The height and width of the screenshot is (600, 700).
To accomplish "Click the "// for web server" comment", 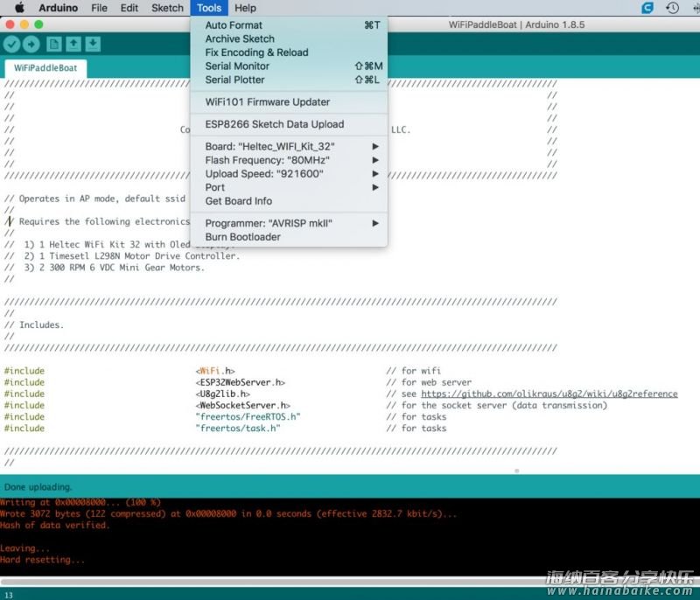I will [429, 382].
